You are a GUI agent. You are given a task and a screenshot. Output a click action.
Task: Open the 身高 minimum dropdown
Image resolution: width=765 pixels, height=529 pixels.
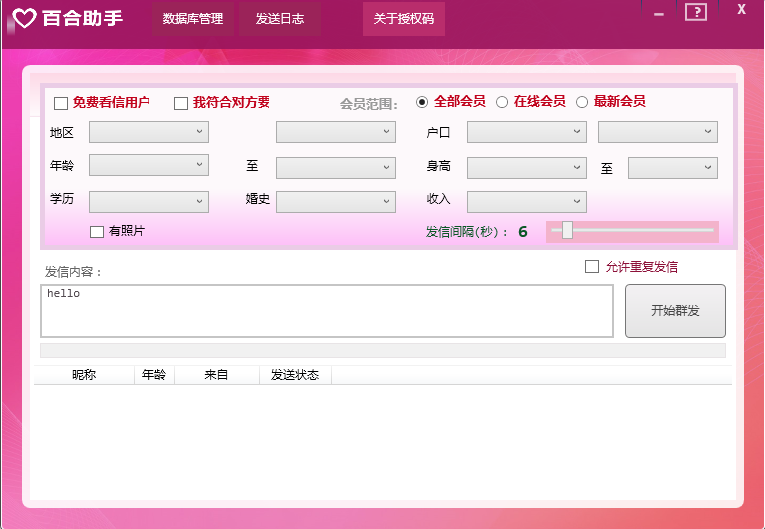[526, 167]
